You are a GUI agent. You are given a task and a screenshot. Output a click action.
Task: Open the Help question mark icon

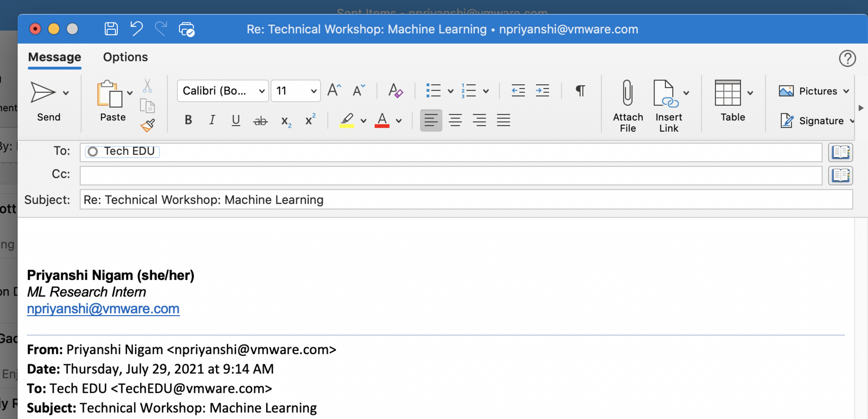click(x=847, y=58)
